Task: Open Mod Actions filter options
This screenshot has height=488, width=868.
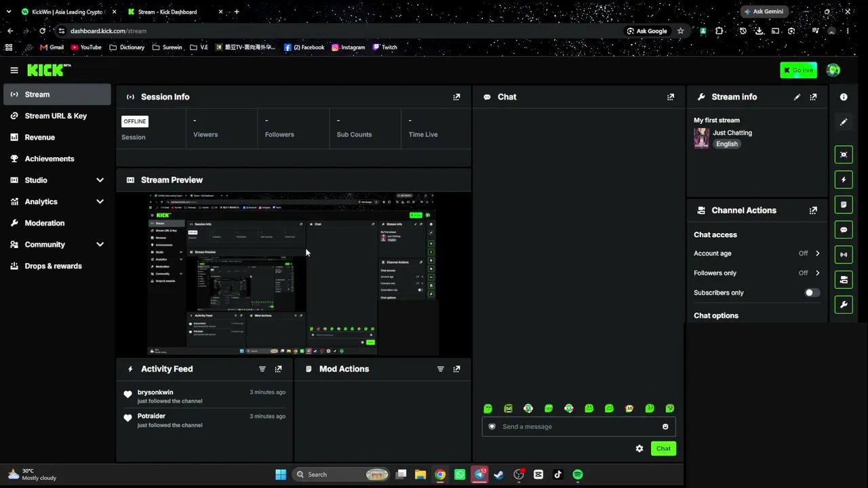Action: coord(440,369)
